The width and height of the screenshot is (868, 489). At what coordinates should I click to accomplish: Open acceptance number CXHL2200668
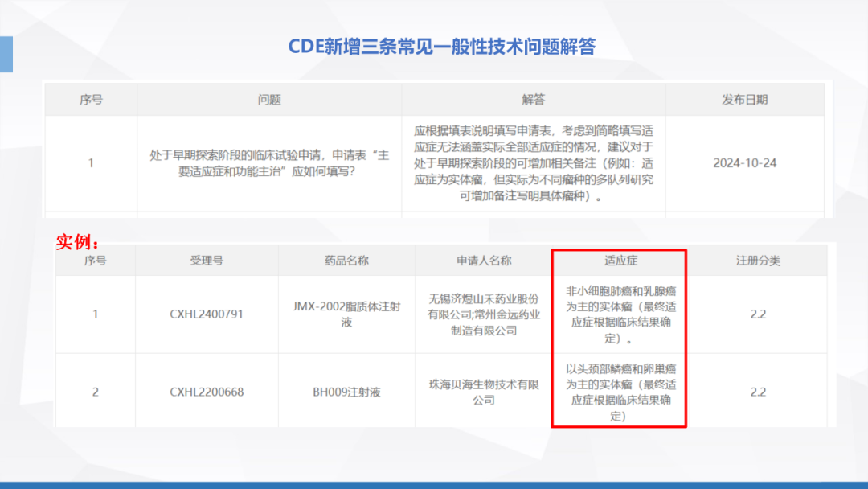[207, 392]
